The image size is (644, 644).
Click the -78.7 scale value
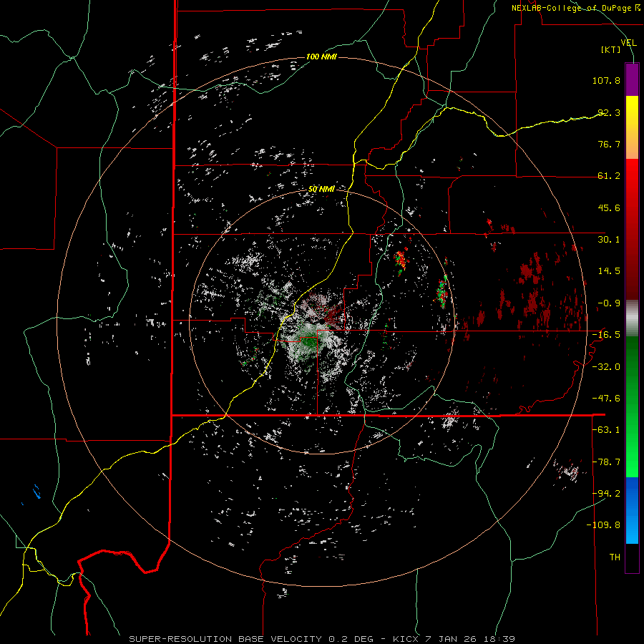click(606, 462)
